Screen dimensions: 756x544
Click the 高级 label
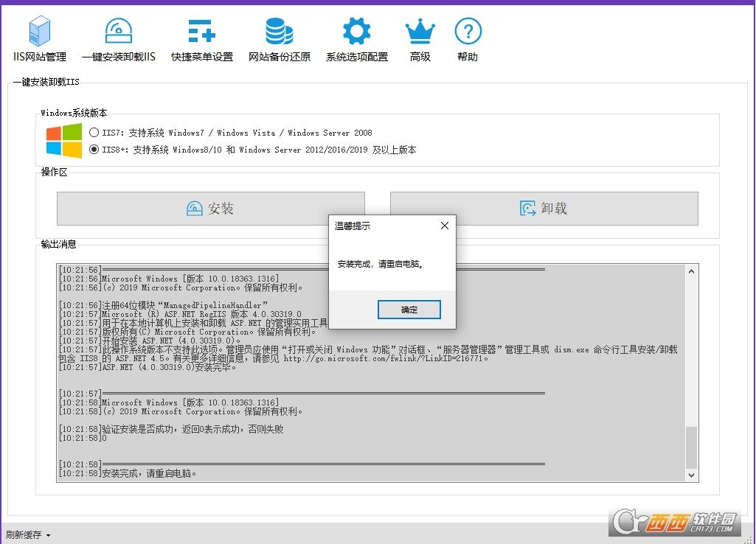tap(420, 57)
